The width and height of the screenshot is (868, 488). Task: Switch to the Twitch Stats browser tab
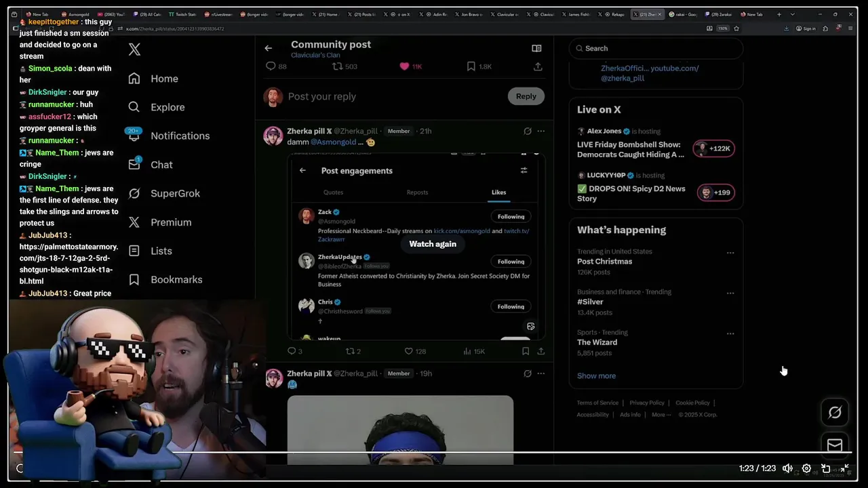(x=182, y=14)
